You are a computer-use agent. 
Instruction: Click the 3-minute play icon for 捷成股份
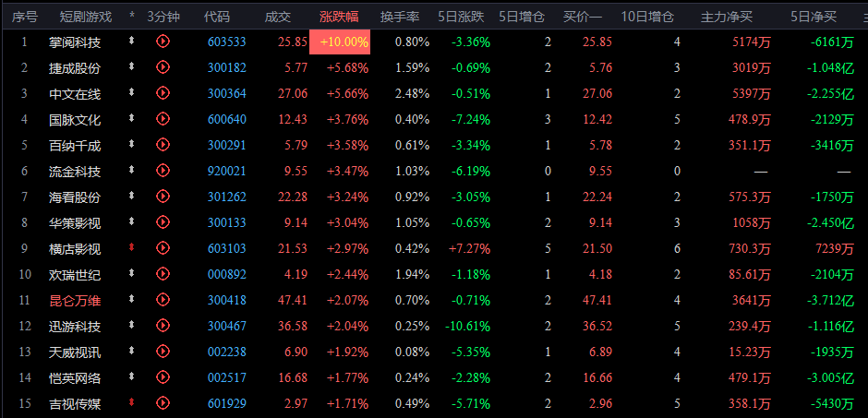[x=163, y=67]
